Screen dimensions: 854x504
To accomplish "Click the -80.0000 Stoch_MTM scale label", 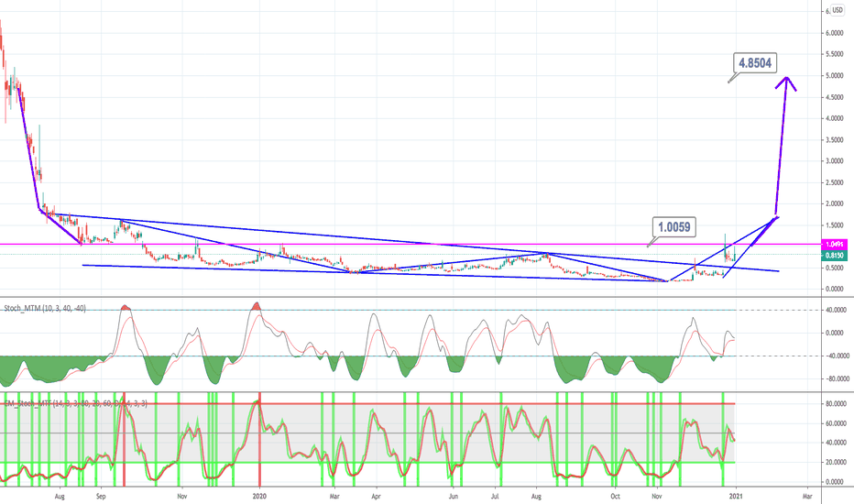I will (x=838, y=378).
